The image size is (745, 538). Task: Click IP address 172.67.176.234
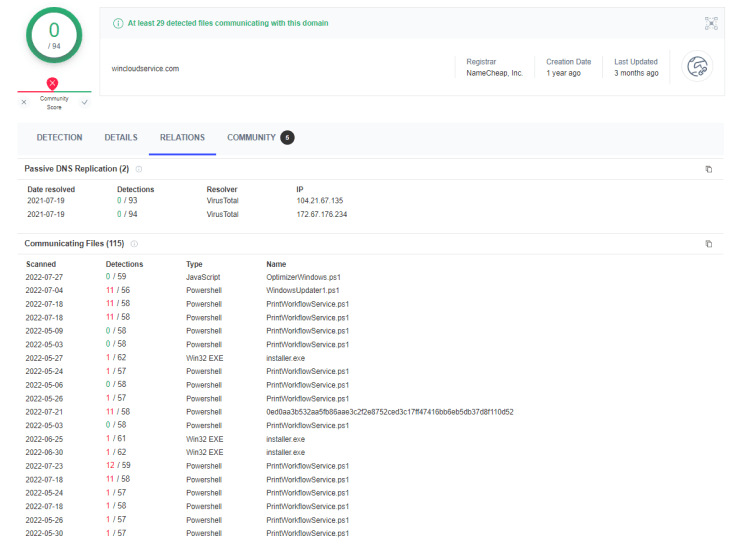(321, 214)
